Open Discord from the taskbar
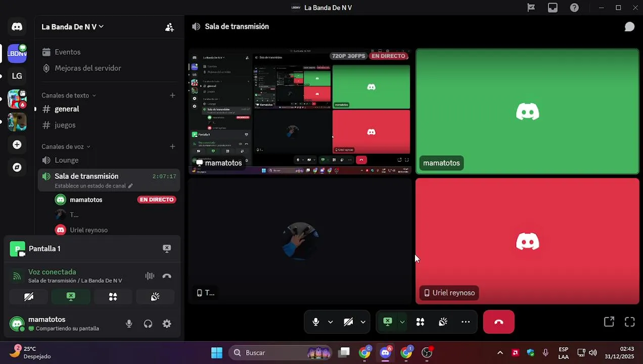 coord(386,353)
